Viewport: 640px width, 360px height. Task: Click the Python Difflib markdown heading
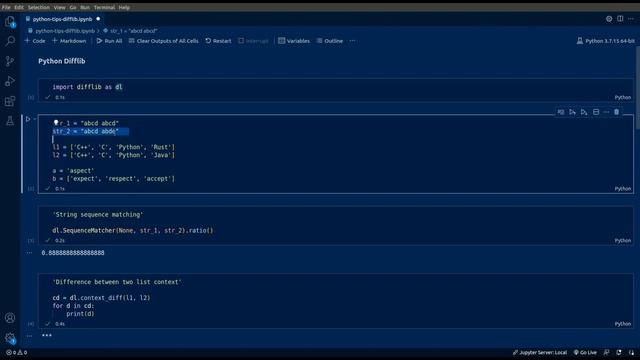[x=62, y=61]
